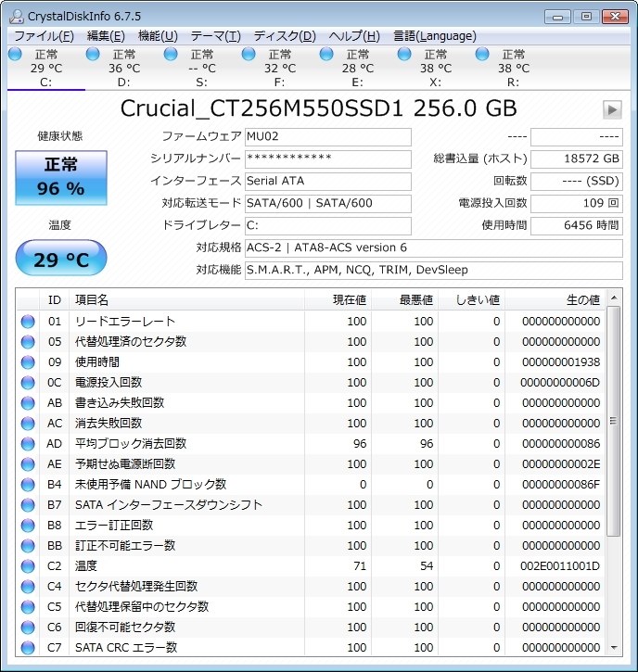Click status icon of AB 書き込み失敗回数 row
The width and height of the screenshot is (638, 672).
(x=28, y=403)
